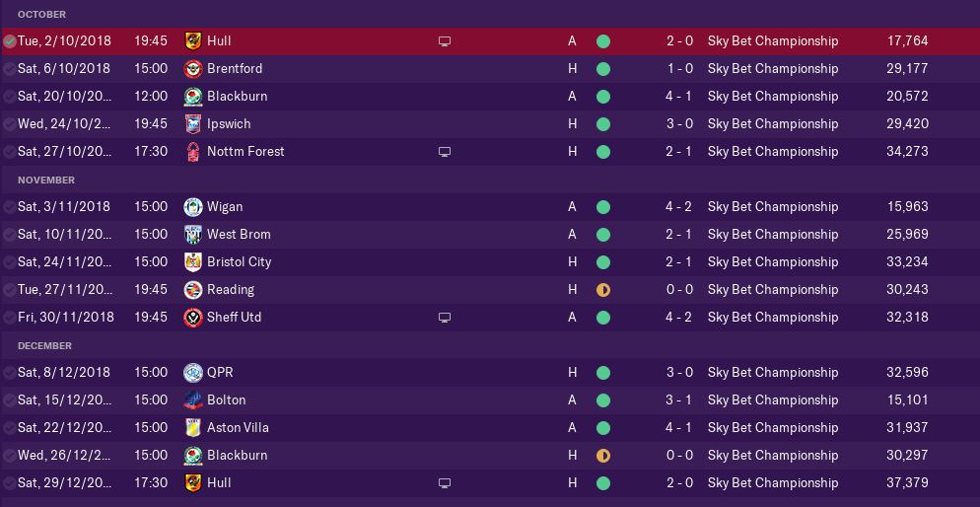Viewport: 980px width, 507px height.
Task: Click the TV broadcast icon for Sheff Utd
Action: coord(445,318)
